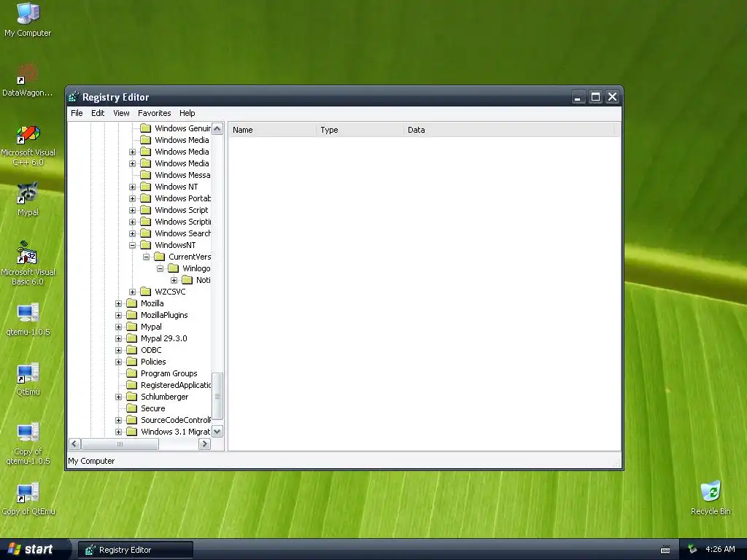
Task: Open the qtemu-1.0.5 desktop icon
Action: (x=28, y=319)
